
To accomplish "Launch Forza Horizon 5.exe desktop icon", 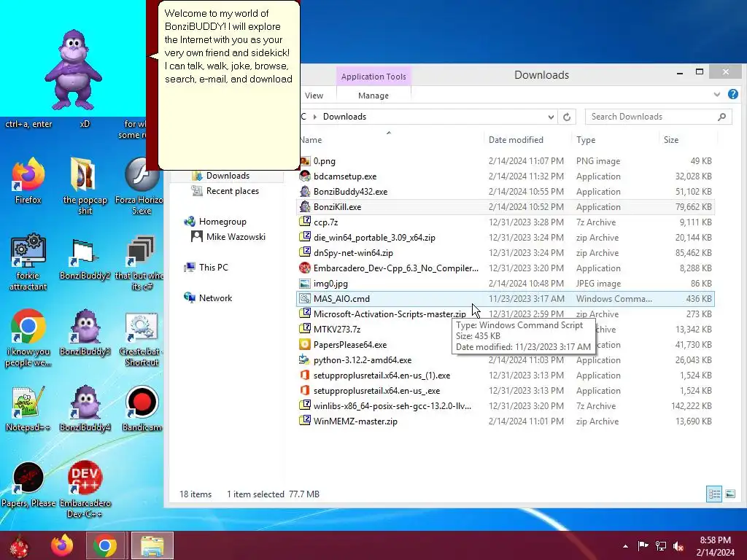I will [141, 184].
